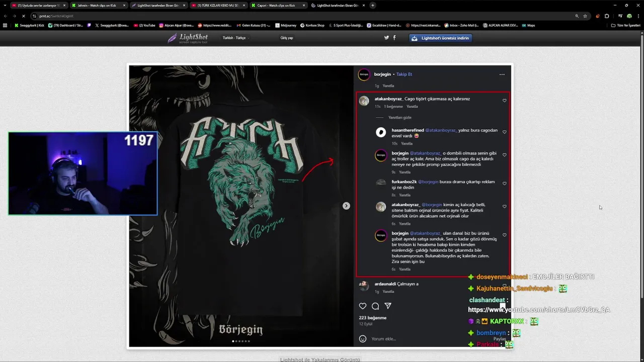Bookmark this page with the star
The image size is (644, 362).
585,16
